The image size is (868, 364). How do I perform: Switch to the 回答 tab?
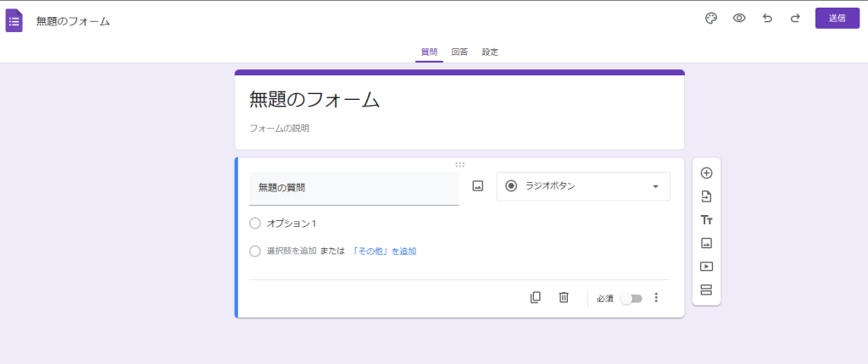(x=459, y=52)
